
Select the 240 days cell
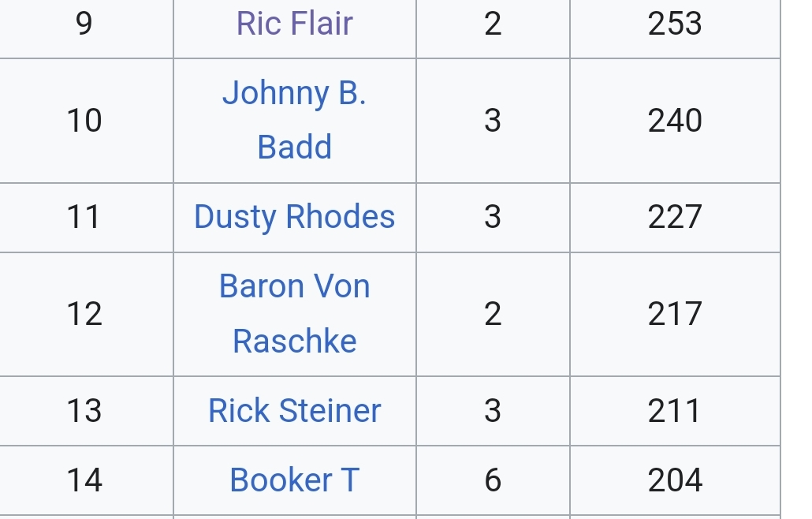click(x=675, y=121)
